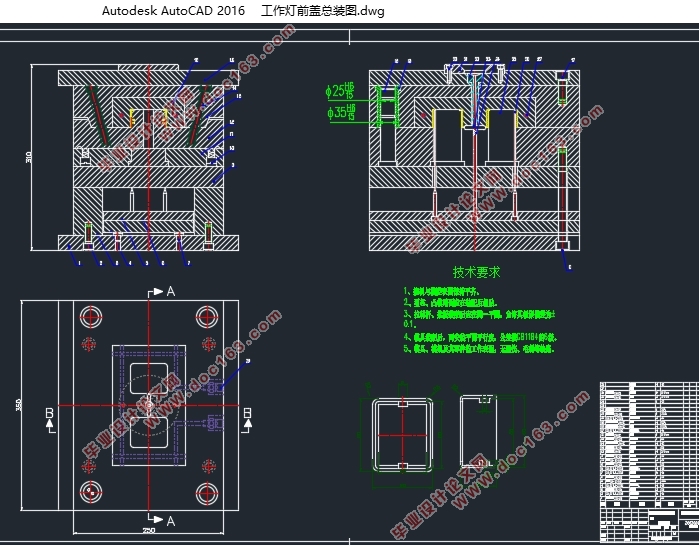Screen dimensions: 699x545
Task: Select the 技术要求 heading text
Action: tap(476, 272)
